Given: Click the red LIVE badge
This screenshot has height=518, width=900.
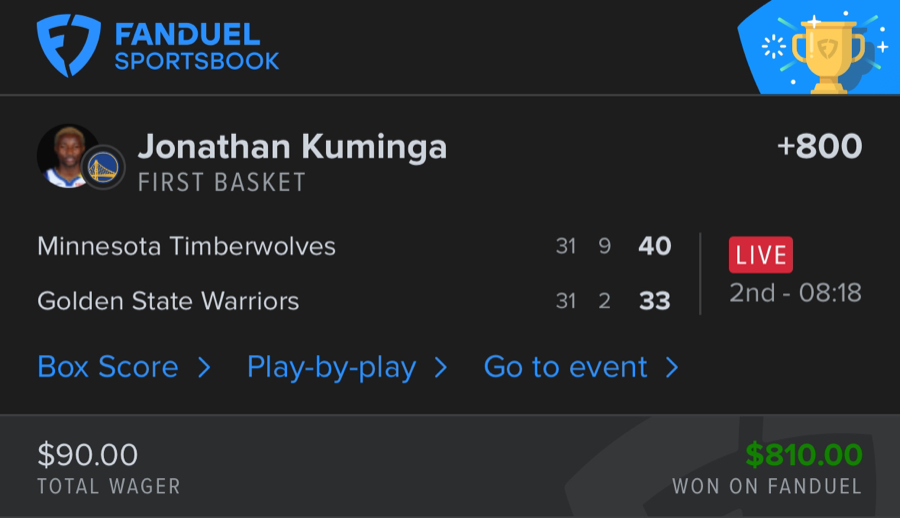Looking at the screenshot, I should click(x=761, y=255).
